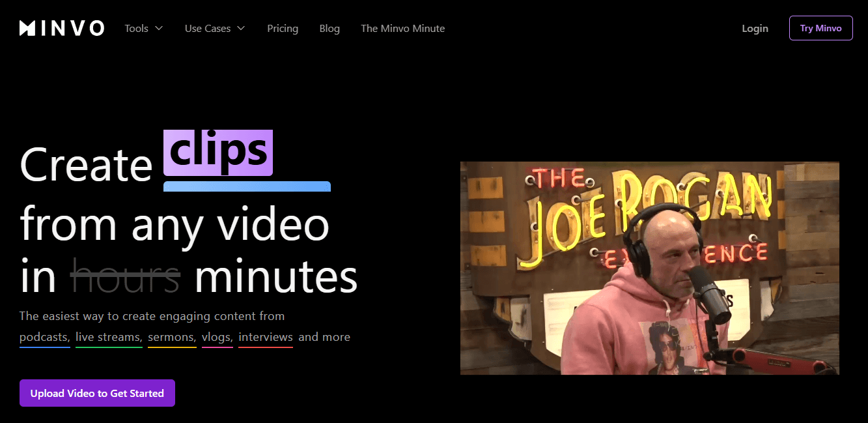868x423 pixels.
Task: Click the Try Minvo button
Action: (x=820, y=28)
